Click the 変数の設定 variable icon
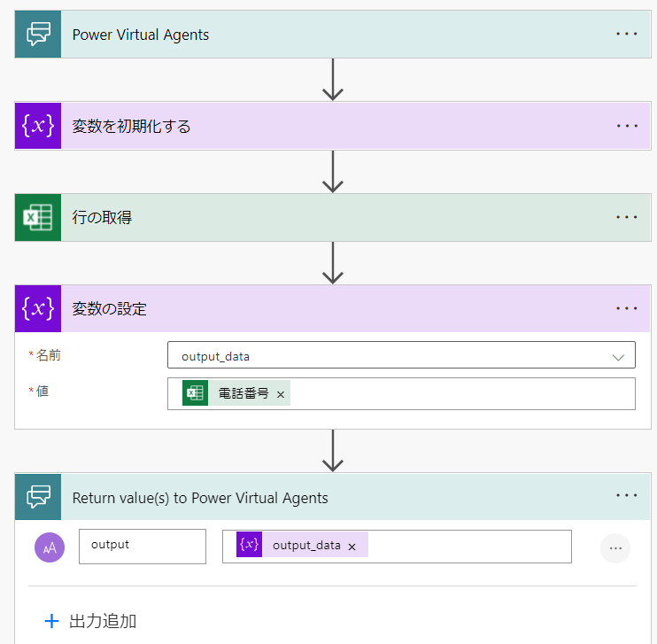The height and width of the screenshot is (644, 657). click(38, 308)
